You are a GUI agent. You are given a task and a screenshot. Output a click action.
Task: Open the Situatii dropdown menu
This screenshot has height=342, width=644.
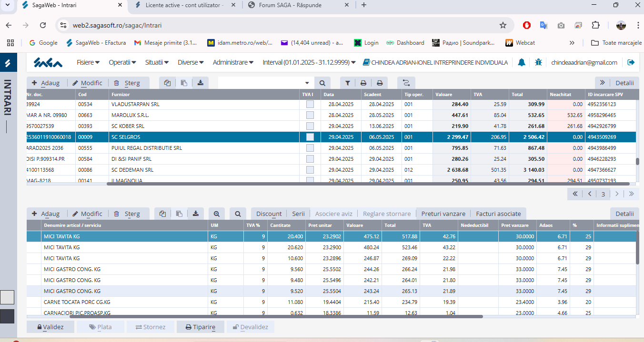157,62
